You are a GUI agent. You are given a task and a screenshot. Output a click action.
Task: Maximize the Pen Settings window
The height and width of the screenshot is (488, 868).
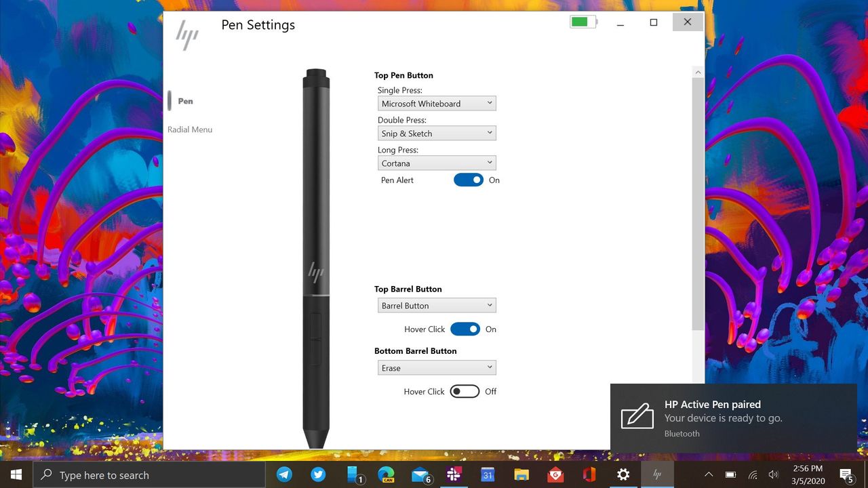point(654,22)
